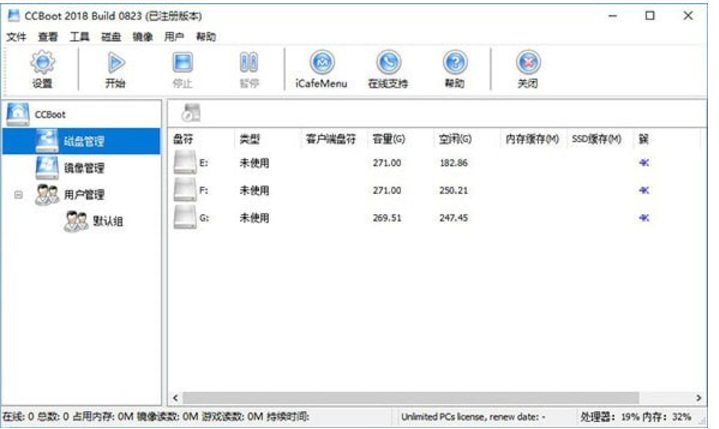719x429 pixels.
Task: Minimize the CCBoot window
Action: point(613,16)
